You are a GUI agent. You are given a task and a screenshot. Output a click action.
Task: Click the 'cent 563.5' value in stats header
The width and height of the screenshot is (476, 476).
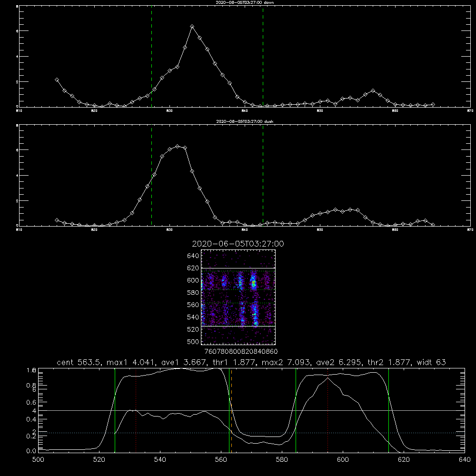tap(79, 362)
